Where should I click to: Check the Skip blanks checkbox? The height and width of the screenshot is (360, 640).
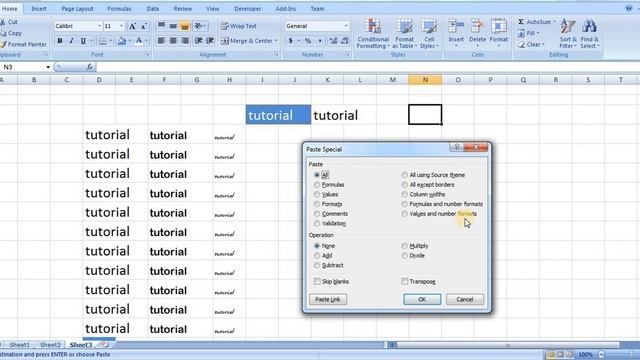(317, 282)
